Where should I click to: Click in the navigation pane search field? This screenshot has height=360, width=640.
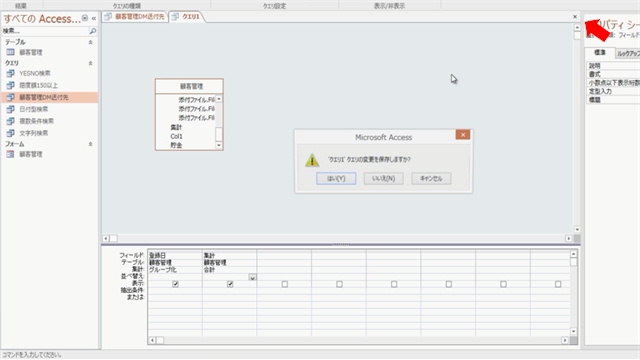(x=45, y=31)
